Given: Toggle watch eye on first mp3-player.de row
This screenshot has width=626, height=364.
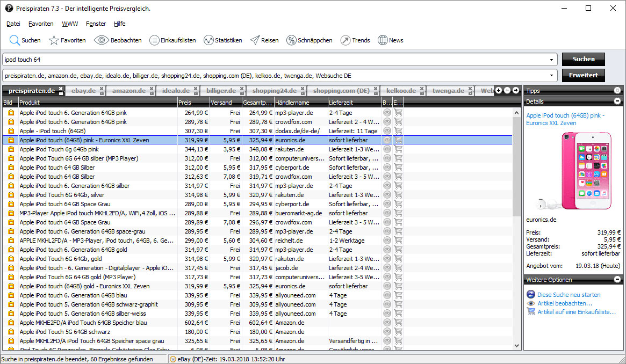Looking at the screenshot, I should point(387,113).
